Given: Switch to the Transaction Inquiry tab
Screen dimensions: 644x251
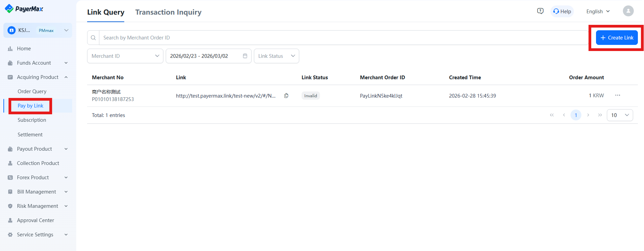Looking at the screenshot, I should 168,12.
